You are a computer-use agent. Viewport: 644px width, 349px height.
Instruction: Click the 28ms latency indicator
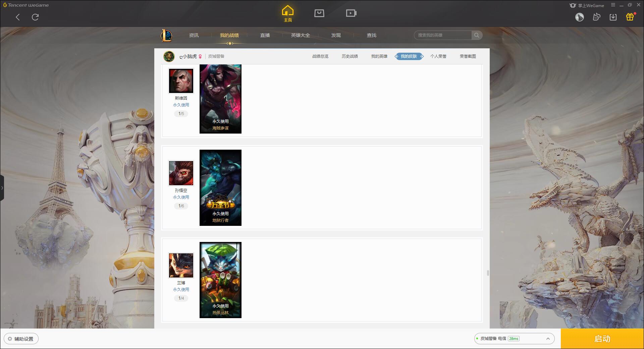[514, 339]
